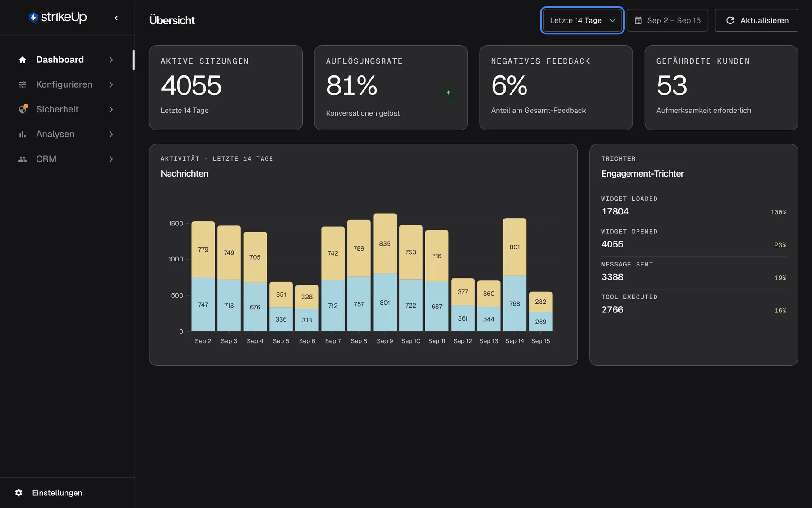The width and height of the screenshot is (812, 508).
Task: Expand the CRM submenu chevron
Action: pos(111,159)
